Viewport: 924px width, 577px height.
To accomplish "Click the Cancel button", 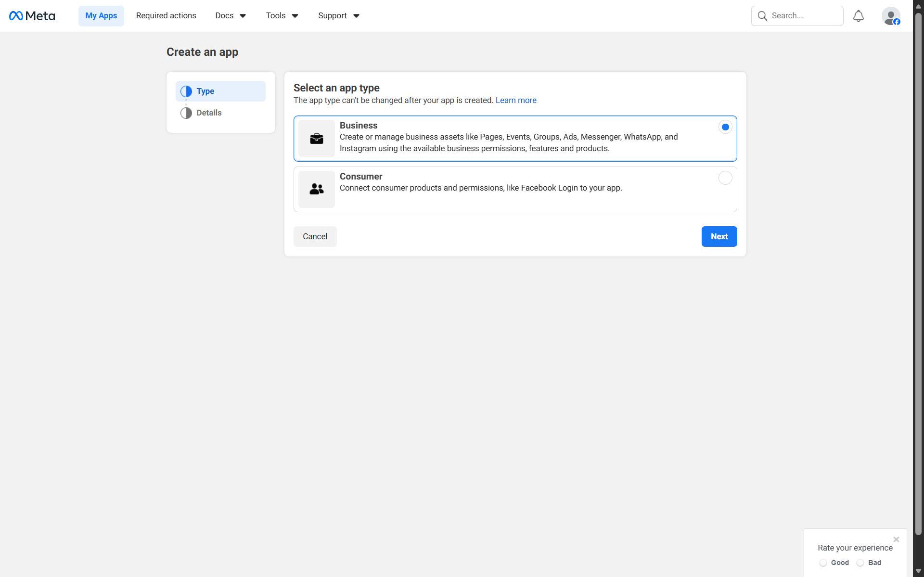I will 315,237.
